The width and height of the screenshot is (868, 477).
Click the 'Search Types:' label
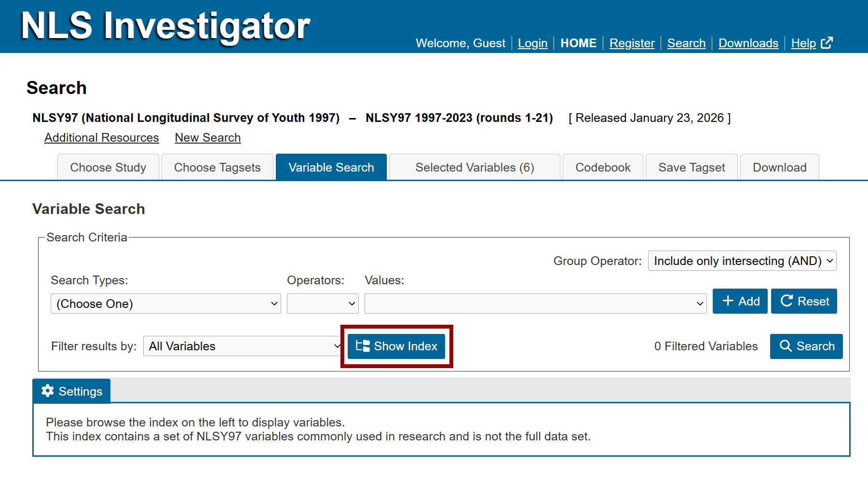coord(90,280)
